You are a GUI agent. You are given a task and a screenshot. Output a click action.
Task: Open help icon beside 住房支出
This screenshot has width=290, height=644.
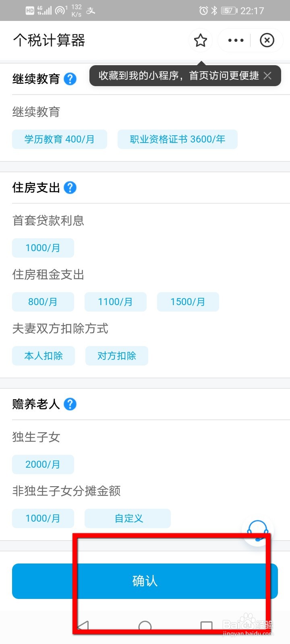70,188
